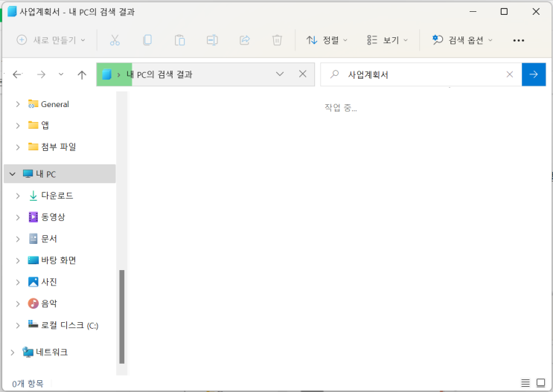The image size is (553, 392).
Task: Expand the 다운로드 node
Action: click(x=18, y=196)
